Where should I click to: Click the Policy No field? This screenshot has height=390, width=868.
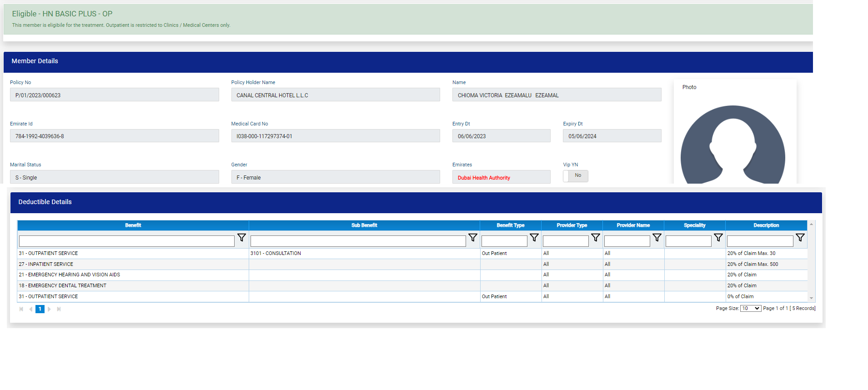[x=114, y=95]
